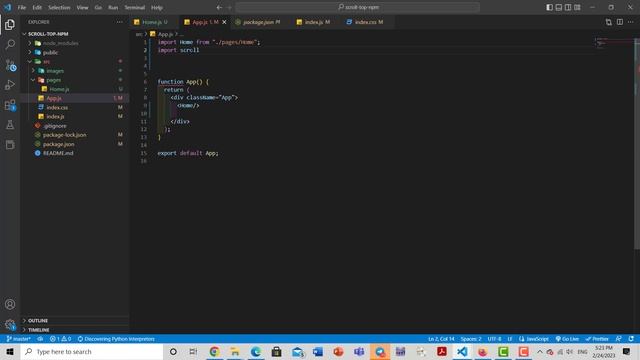The width and height of the screenshot is (640, 360).
Task: Open the Search view in activity bar
Action: (10, 44)
